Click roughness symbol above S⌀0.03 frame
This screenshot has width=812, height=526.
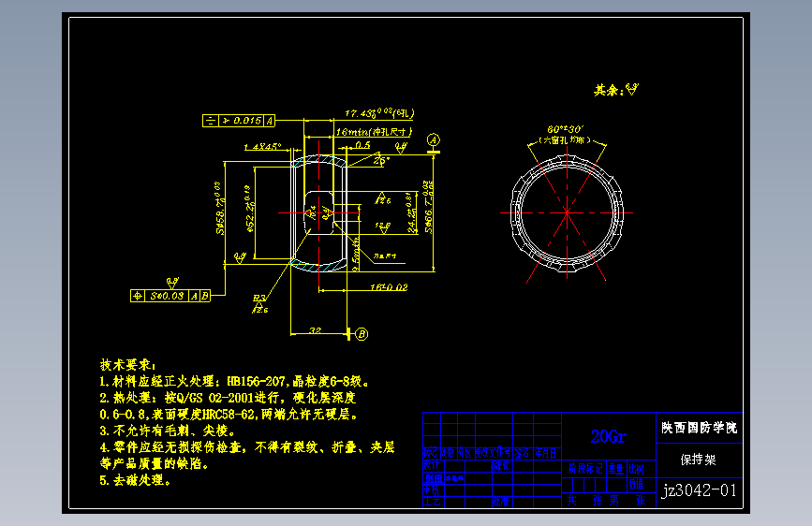[x=172, y=283]
